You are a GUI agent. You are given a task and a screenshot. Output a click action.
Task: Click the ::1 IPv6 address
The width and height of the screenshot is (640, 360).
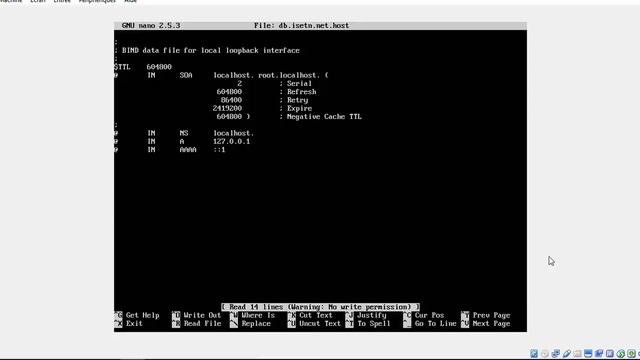(219, 150)
